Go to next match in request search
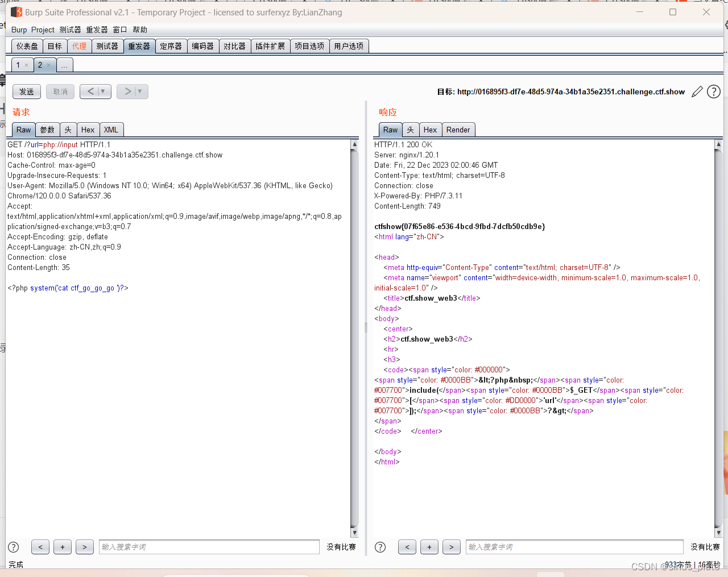 (x=85, y=547)
